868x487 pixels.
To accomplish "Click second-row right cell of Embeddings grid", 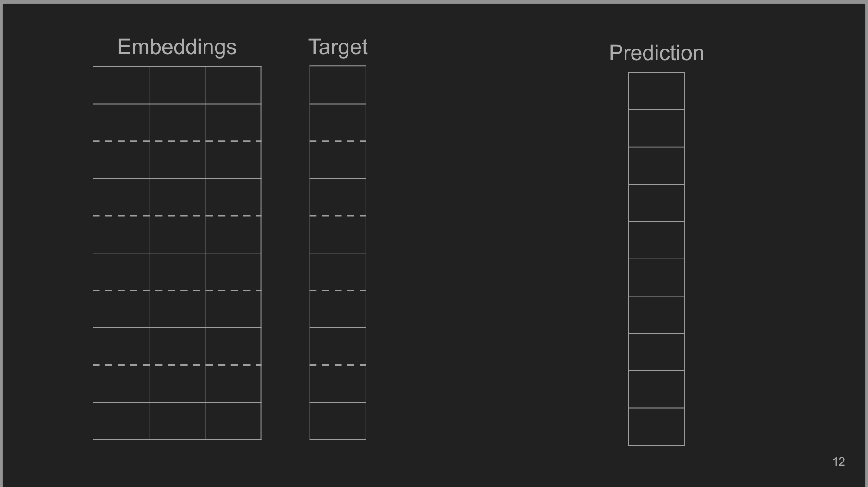I will click(233, 122).
